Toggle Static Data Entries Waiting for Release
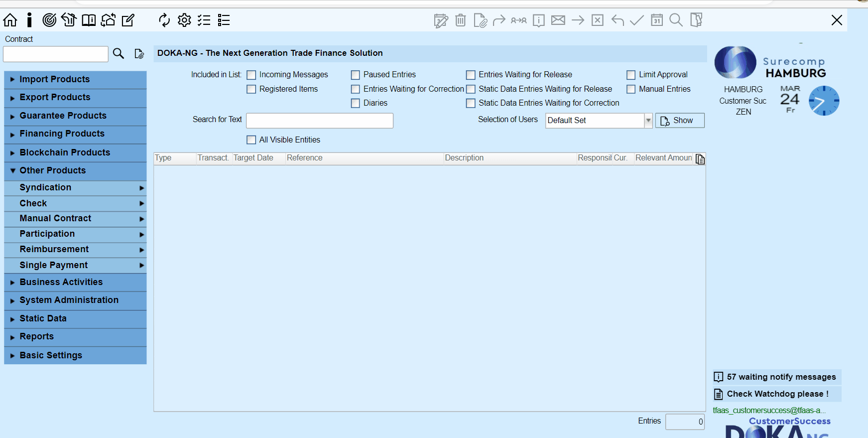Image resolution: width=868 pixels, height=438 pixels. 471,89
